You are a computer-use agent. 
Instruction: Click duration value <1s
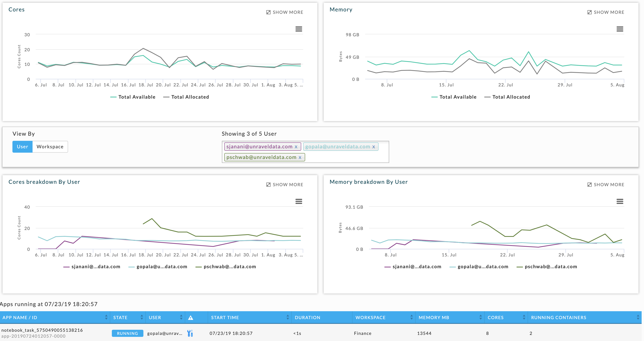point(297,333)
